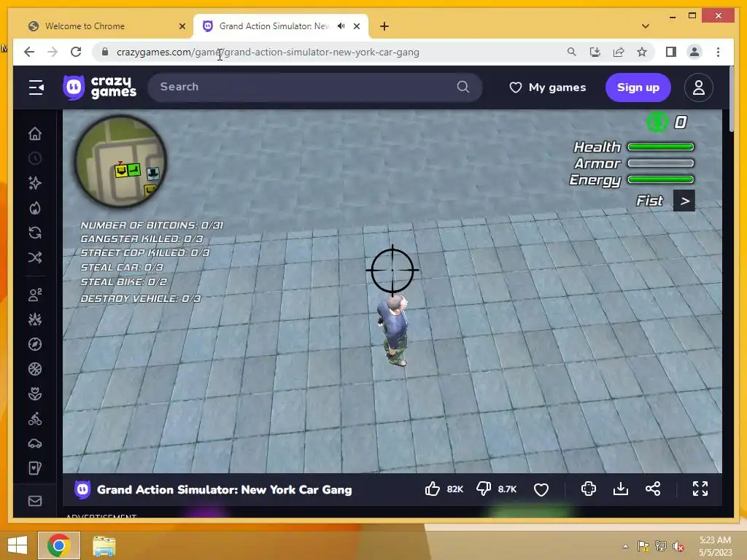Click the address bar URL
Image resolution: width=747 pixels, height=560 pixels.
tap(268, 52)
